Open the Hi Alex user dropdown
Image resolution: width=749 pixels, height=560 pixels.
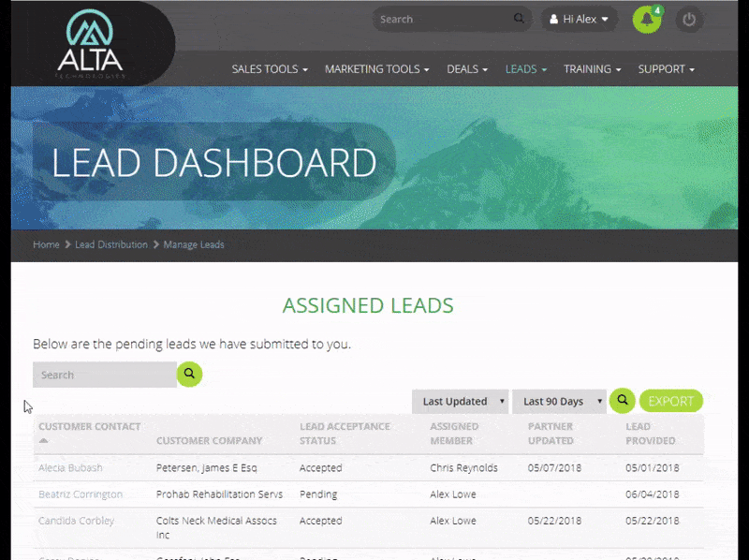(580, 19)
